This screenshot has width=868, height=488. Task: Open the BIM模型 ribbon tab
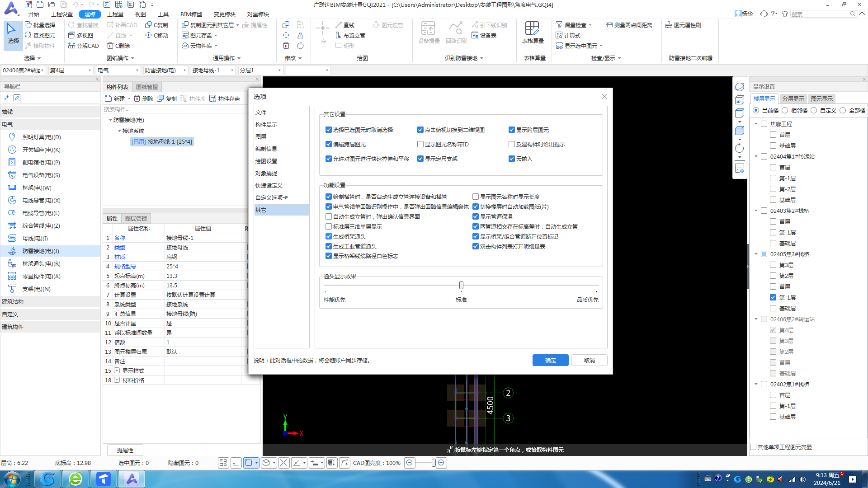[x=191, y=14]
